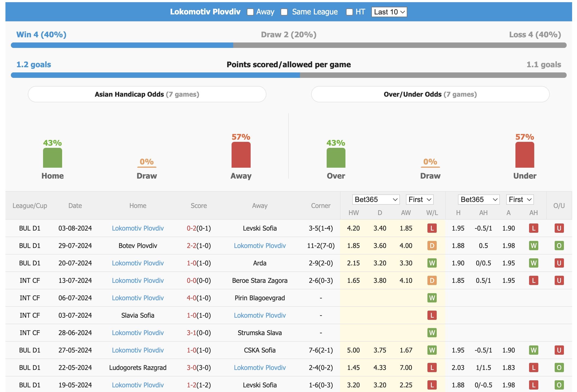Click the Date column header
Screen dimensions: 577x392
tap(75, 206)
